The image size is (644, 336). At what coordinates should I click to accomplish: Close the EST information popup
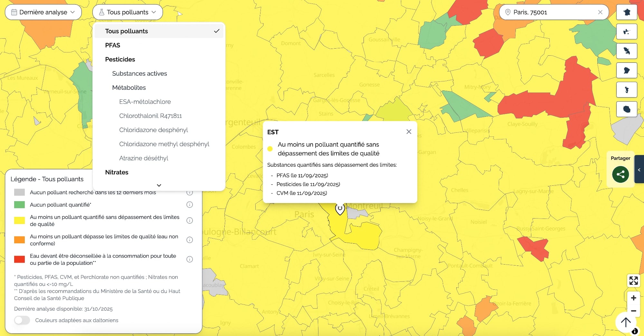point(409,132)
